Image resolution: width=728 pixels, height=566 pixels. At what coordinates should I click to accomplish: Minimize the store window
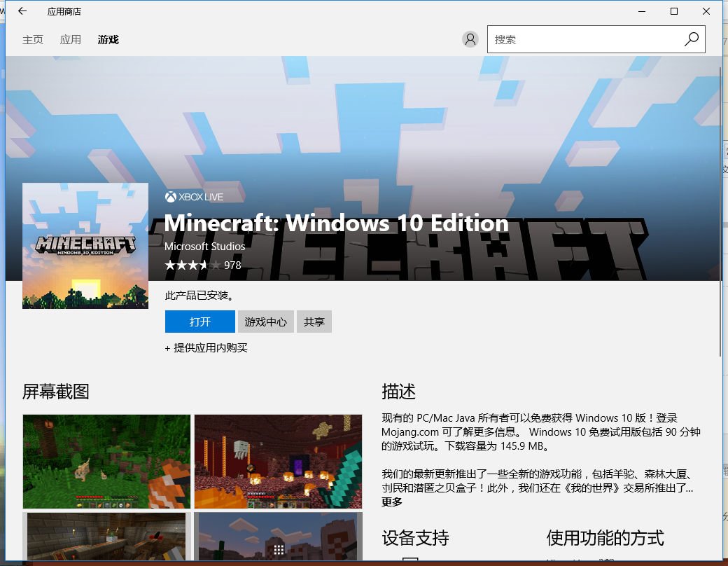point(642,11)
